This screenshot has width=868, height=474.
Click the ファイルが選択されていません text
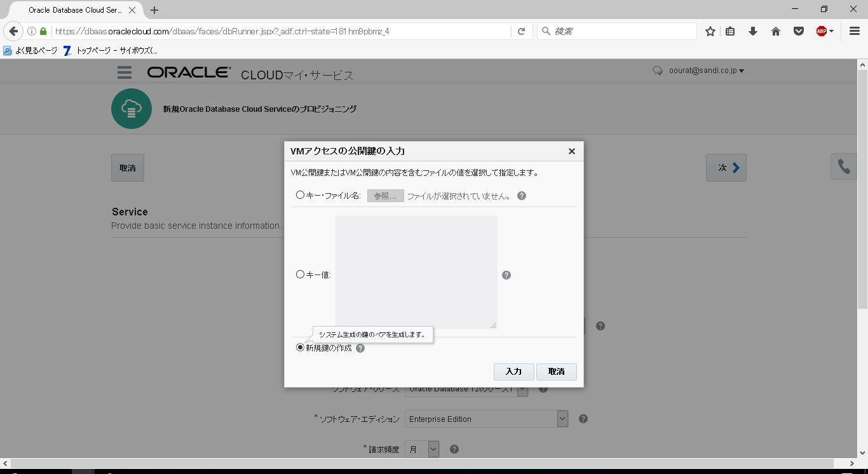point(459,196)
